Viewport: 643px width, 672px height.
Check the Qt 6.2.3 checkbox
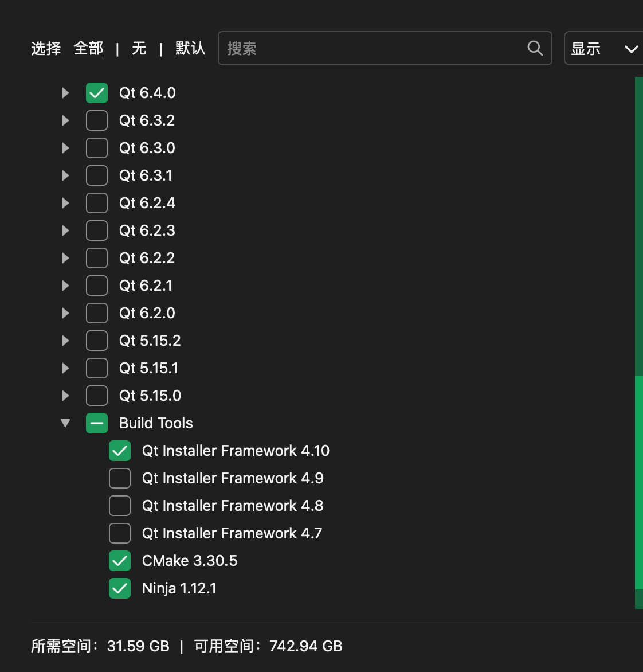point(97,230)
